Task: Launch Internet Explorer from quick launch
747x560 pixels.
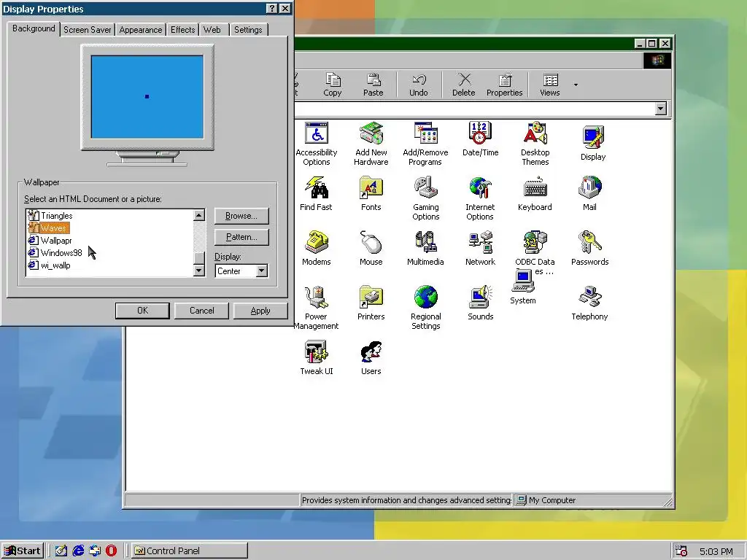Action: pyautogui.click(x=78, y=551)
